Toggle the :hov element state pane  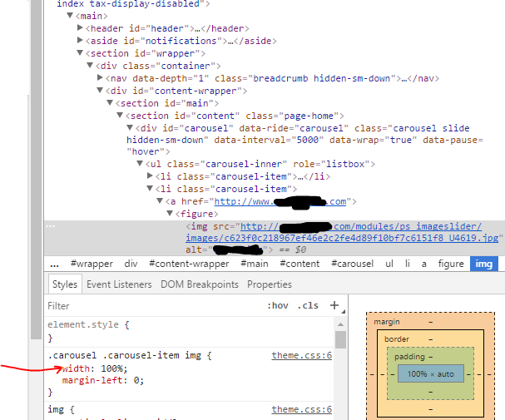278,305
